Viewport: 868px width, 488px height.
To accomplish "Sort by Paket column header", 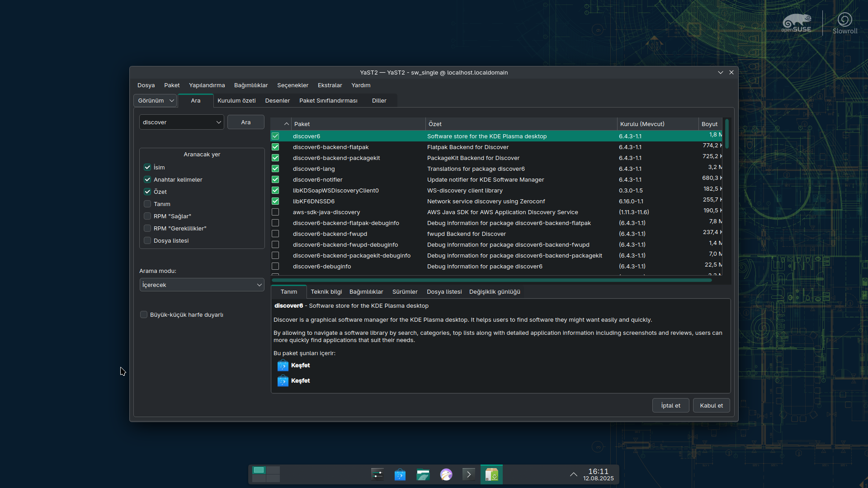I will (x=358, y=124).
